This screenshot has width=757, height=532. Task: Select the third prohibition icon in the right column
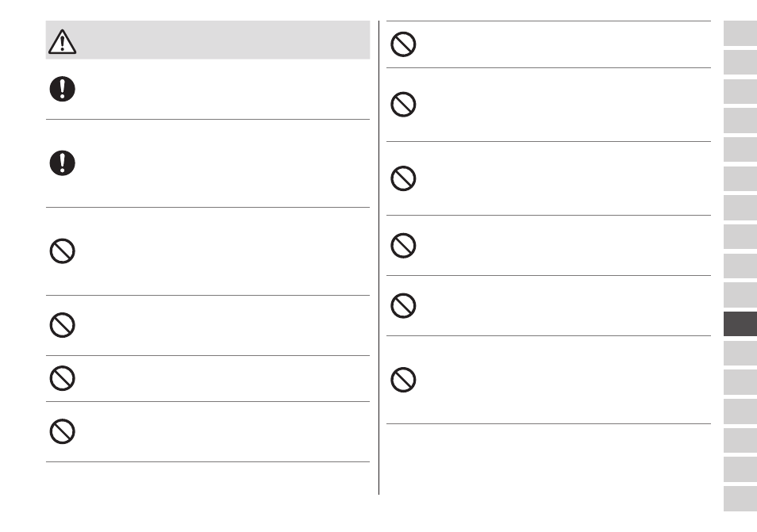403,178
